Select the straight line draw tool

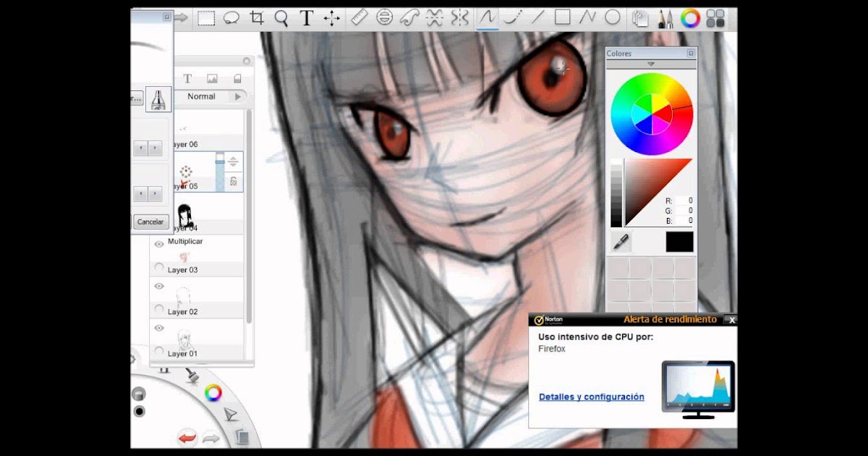(x=537, y=17)
